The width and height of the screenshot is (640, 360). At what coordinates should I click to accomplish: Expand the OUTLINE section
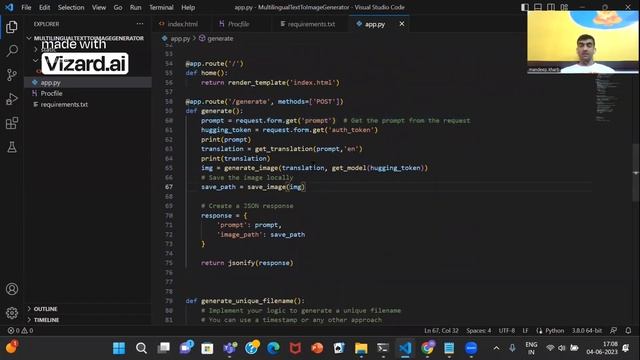click(88, 309)
